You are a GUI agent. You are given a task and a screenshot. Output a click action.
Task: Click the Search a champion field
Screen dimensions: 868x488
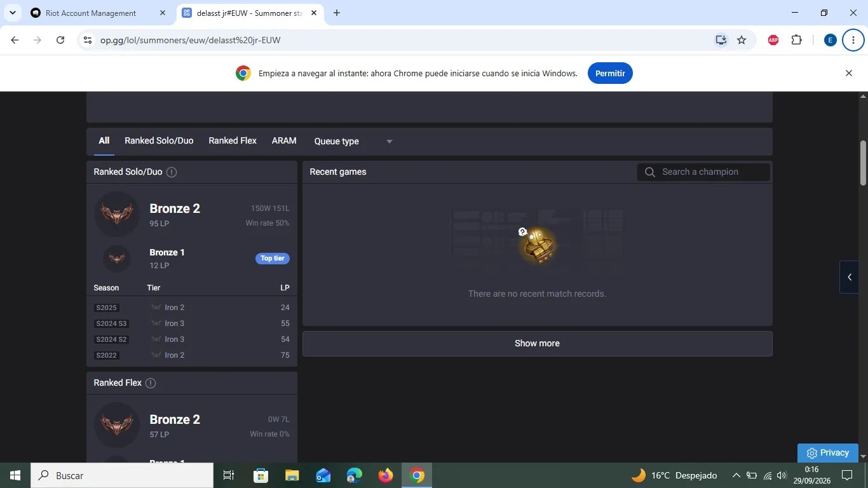pyautogui.click(x=704, y=172)
